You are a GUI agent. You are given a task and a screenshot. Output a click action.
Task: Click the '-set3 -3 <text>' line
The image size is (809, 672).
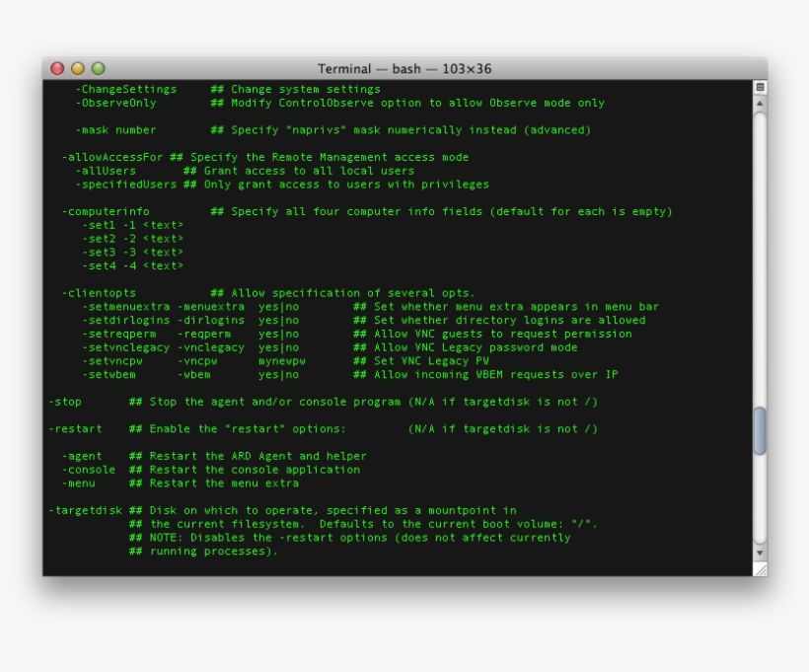[x=132, y=253]
